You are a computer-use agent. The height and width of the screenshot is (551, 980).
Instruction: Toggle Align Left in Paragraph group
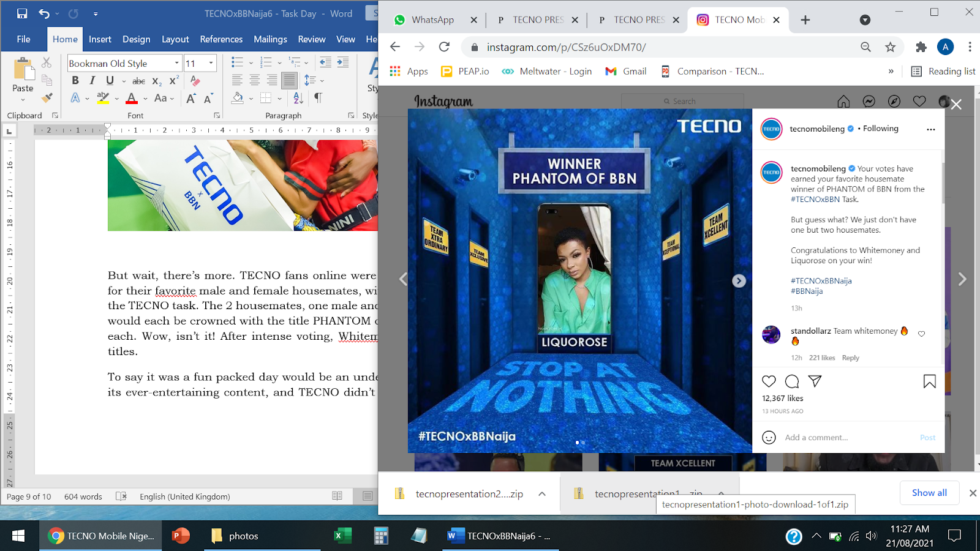click(x=237, y=80)
